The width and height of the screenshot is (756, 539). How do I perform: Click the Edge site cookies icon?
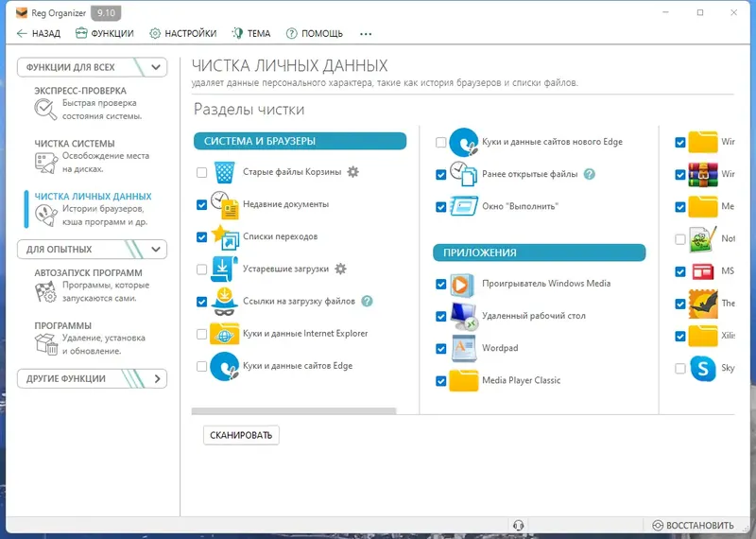225,366
